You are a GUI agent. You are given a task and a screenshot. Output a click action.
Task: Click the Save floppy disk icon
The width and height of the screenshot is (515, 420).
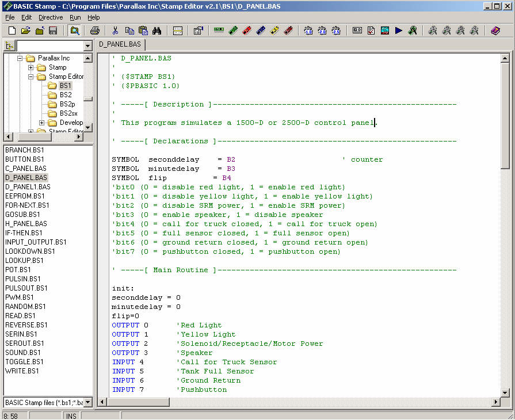click(53, 30)
